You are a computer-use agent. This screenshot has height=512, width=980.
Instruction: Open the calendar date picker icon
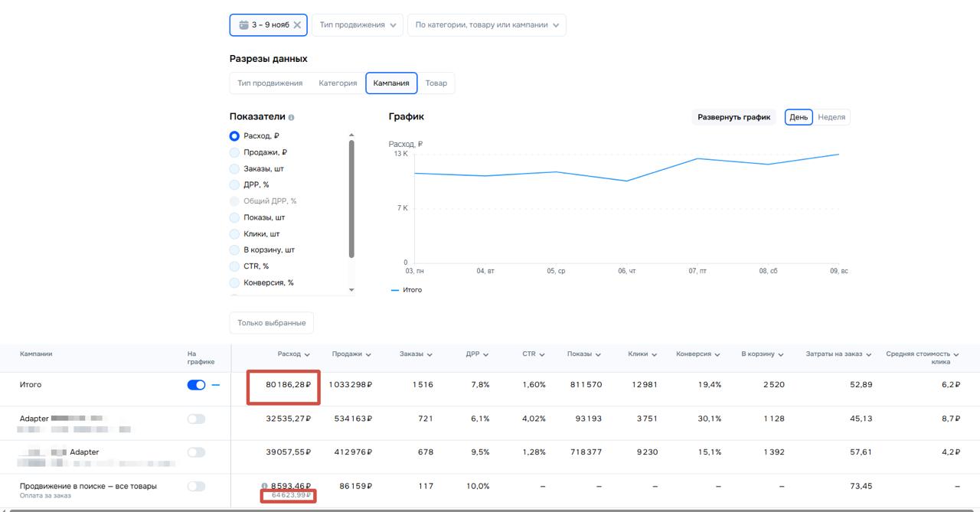(x=243, y=25)
